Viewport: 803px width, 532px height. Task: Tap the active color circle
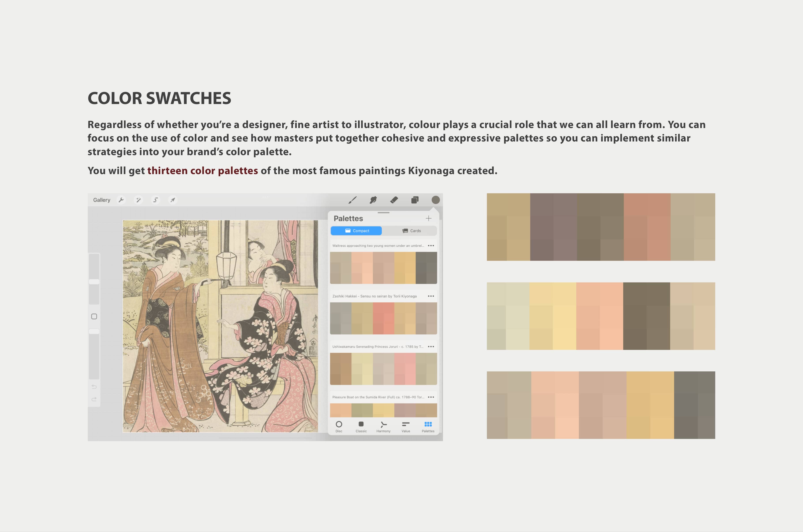[435, 200]
